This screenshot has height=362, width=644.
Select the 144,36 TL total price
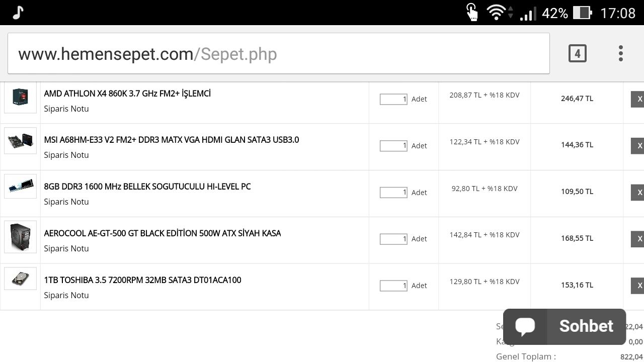pyautogui.click(x=577, y=145)
